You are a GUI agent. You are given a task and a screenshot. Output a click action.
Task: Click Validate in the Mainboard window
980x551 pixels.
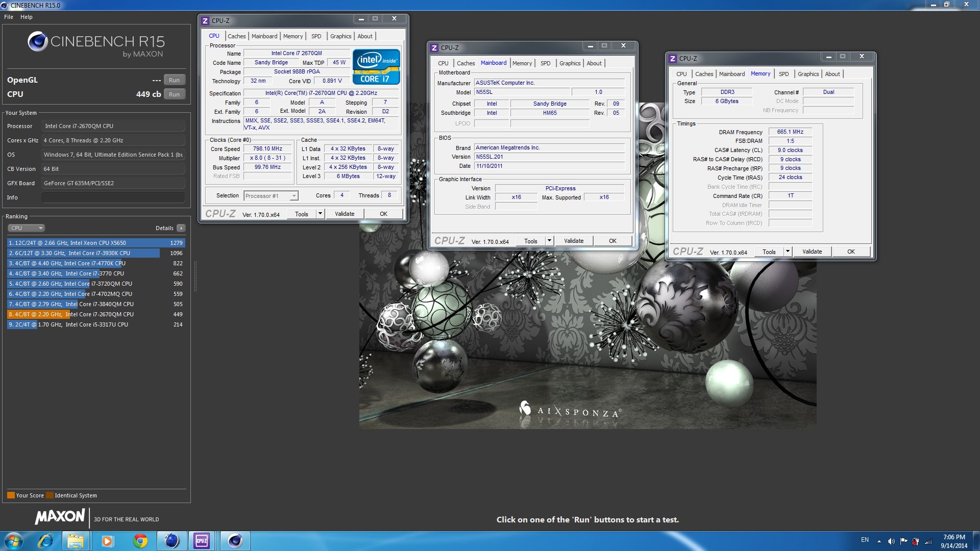pyautogui.click(x=574, y=241)
